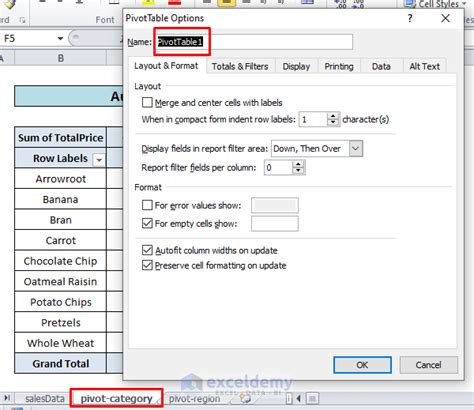474x410 pixels.
Task: Decrease Report filter fields per column value
Action: tap(298, 171)
